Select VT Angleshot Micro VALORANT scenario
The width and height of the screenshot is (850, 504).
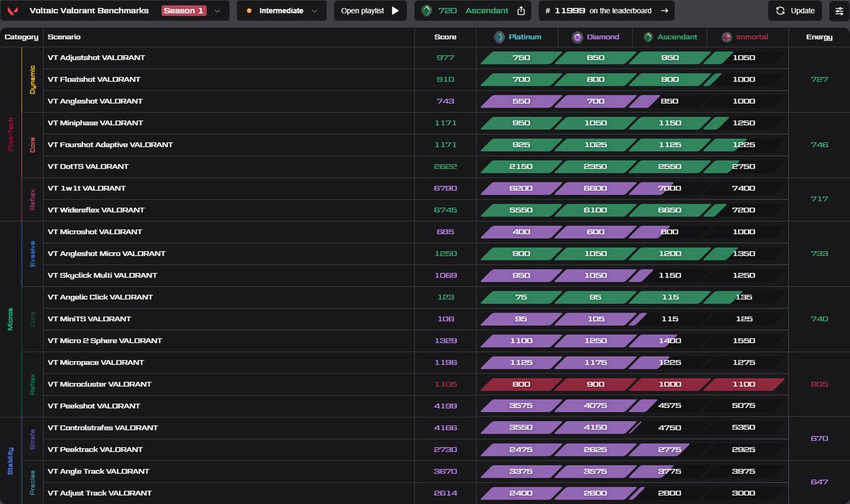pyautogui.click(x=106, y=253)
